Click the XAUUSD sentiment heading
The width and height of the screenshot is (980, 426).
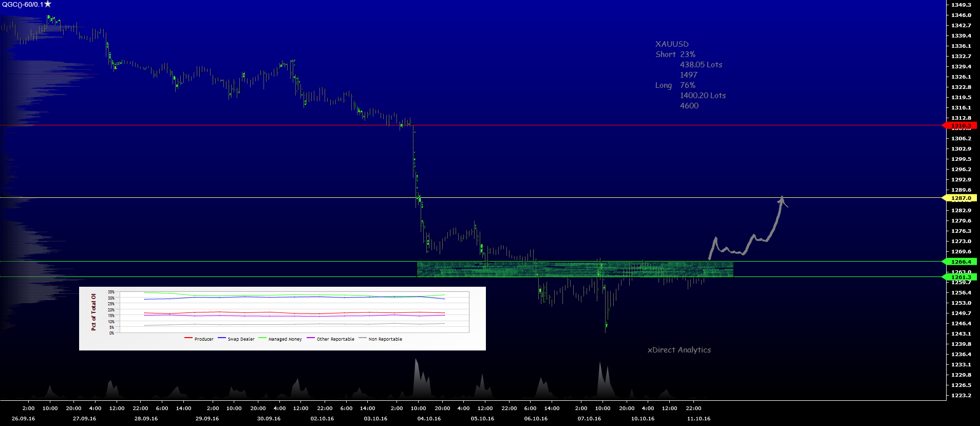(x=672, y=44)
